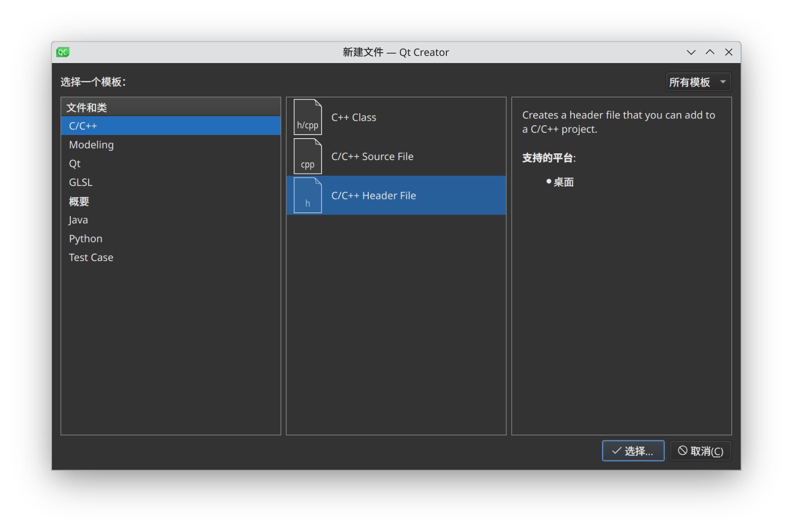
Task: Open the 所有模板 filter dropdown
Action: [699, 82]
